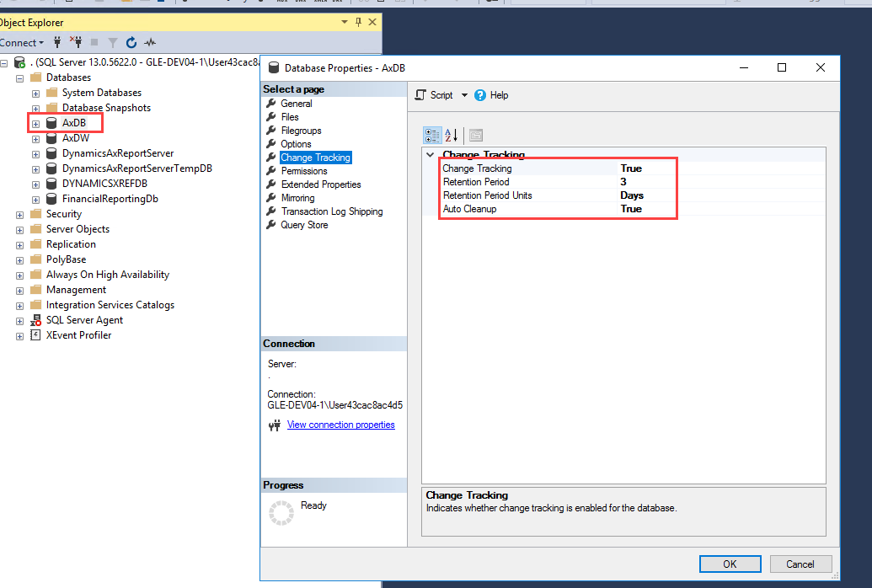Open Activity Monitor pulse icon
This screenshot has height=588, width=872.
[x=150, y=42]
